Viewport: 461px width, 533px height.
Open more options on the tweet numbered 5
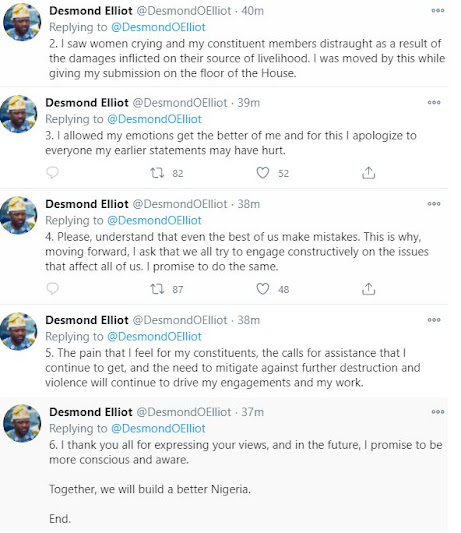434,320
